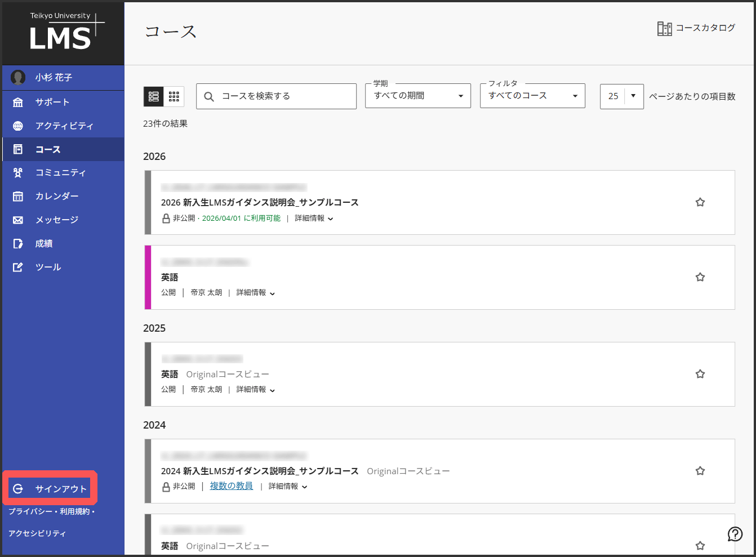Click the 複数の教員 link

(x=231, y=486)
